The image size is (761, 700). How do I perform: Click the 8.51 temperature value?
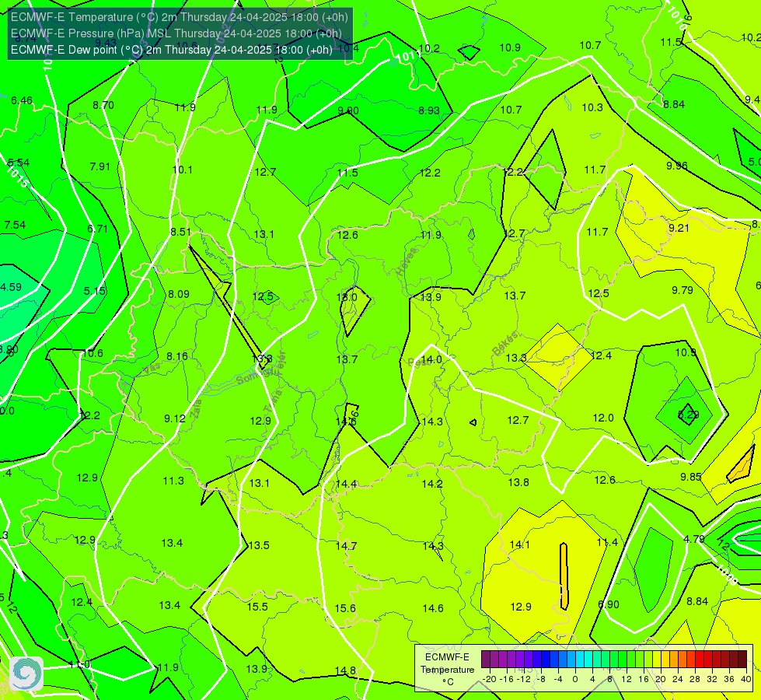[181, 233]
